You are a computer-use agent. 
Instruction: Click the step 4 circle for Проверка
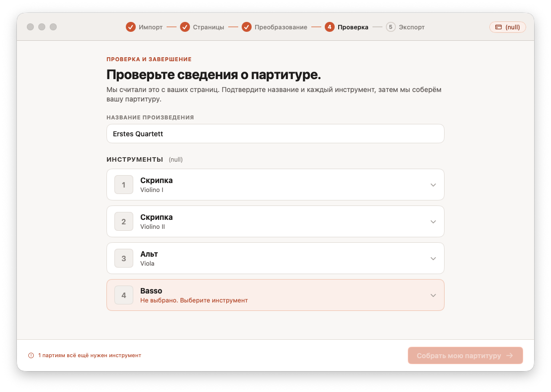(x=330, y=27)
